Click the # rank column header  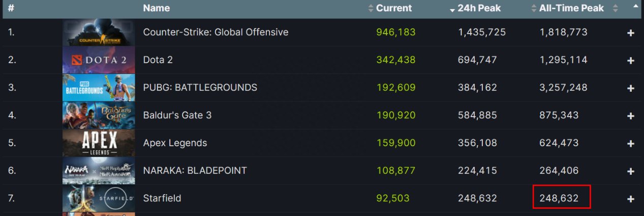[11, 8]
